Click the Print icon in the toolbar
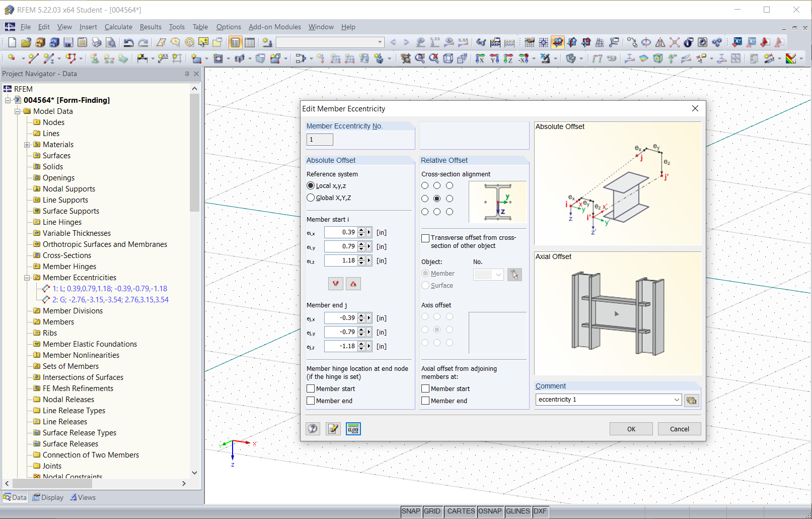Image resolution: width=812 pixels, height=519 pixels. pyautogui.click(x=97, y=43)
